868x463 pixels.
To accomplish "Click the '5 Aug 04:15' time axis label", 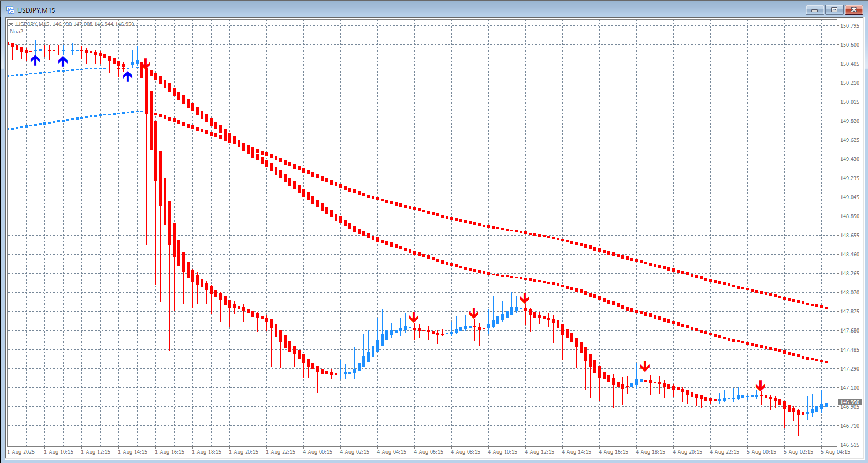I will coord(836,452).
